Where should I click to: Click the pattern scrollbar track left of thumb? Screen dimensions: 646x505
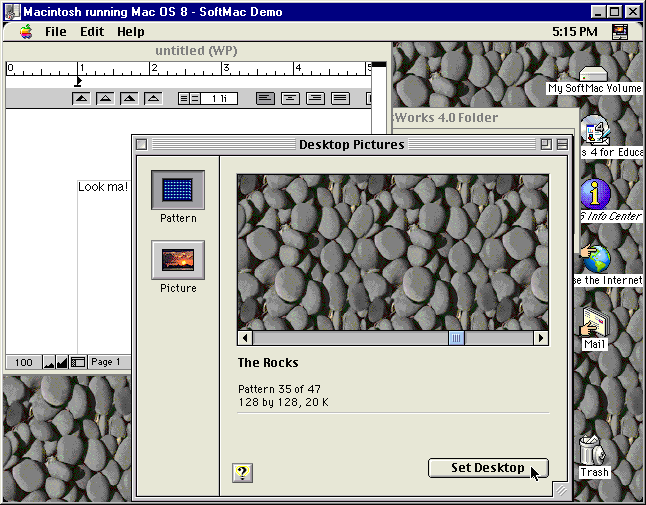pyautogui.click(x=350, y=338)
